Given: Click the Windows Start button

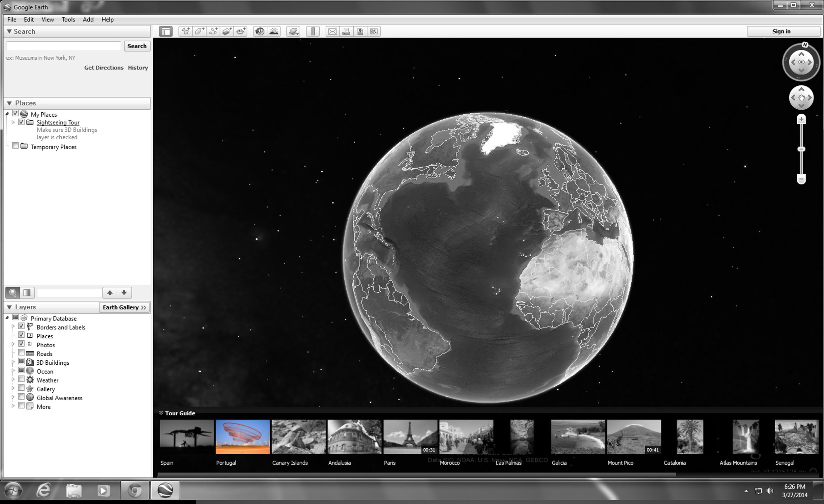Looking at the screenshot, I should [x=13, y=490].
